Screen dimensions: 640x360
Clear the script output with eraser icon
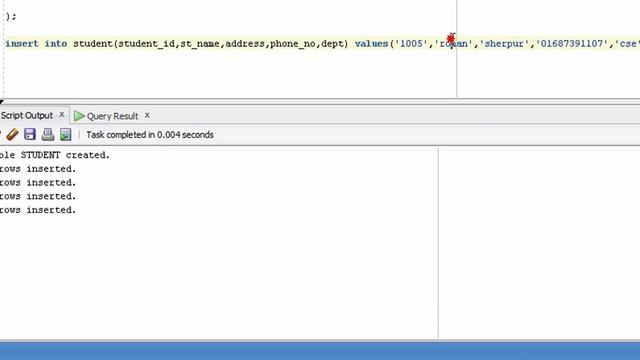pos(12,134)
